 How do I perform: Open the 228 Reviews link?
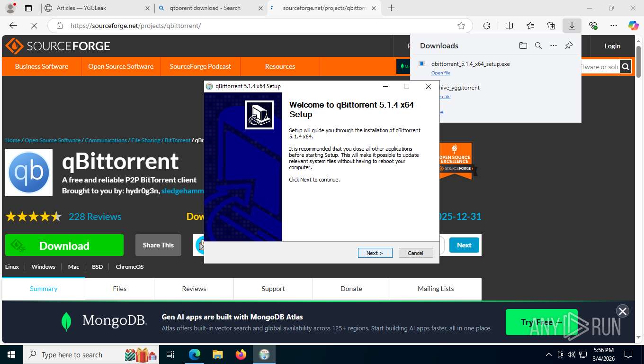(95, 217)
